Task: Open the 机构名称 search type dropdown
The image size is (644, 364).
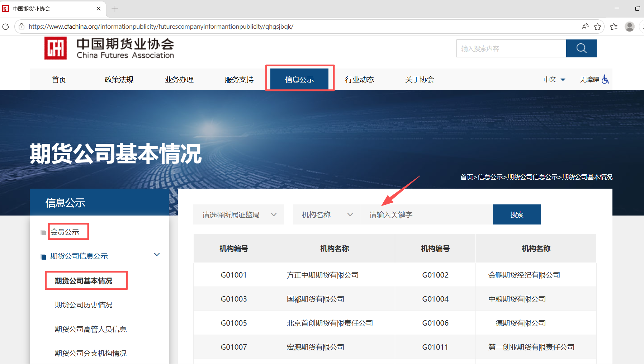Action: coord(326,214)
